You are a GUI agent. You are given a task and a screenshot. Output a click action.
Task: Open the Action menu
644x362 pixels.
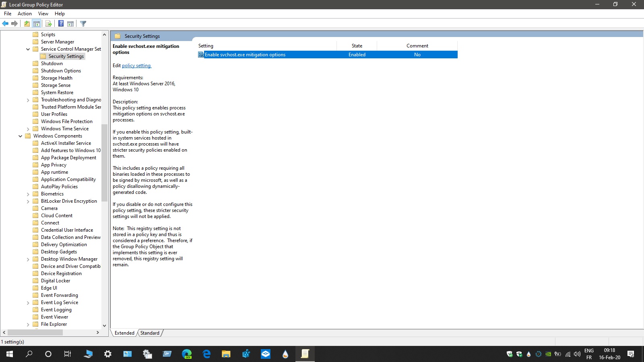pyautogui.click(x=25, y=14)
